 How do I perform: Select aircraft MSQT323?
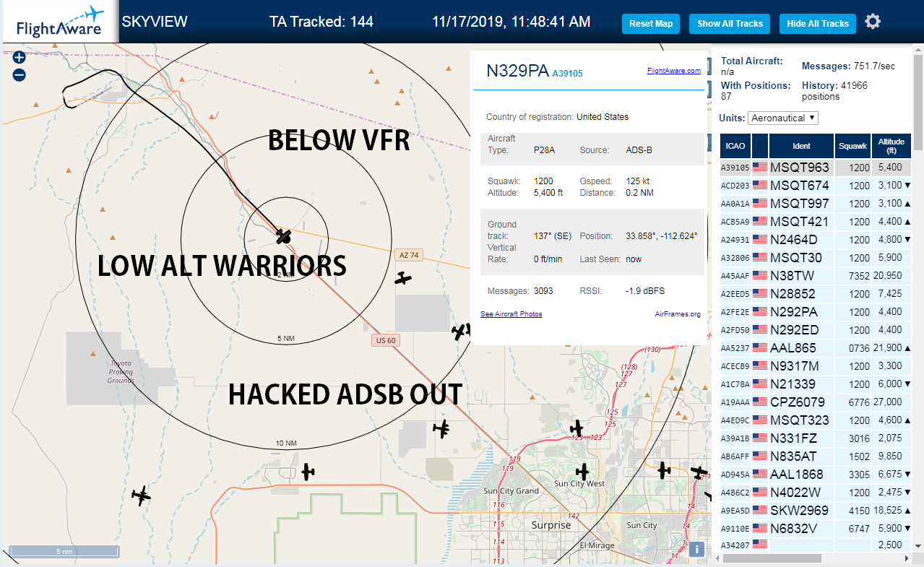(815, 420)
